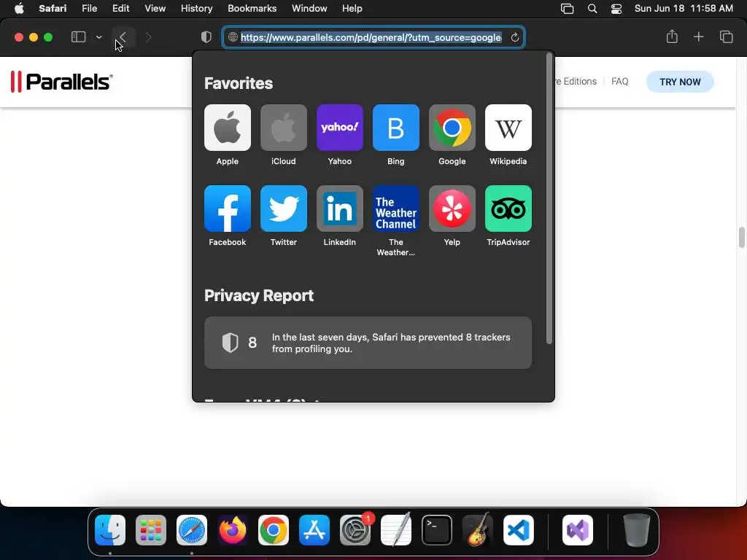Open the Window menu
The height and width of the screenshot is (560, 747).
[309, 9]
